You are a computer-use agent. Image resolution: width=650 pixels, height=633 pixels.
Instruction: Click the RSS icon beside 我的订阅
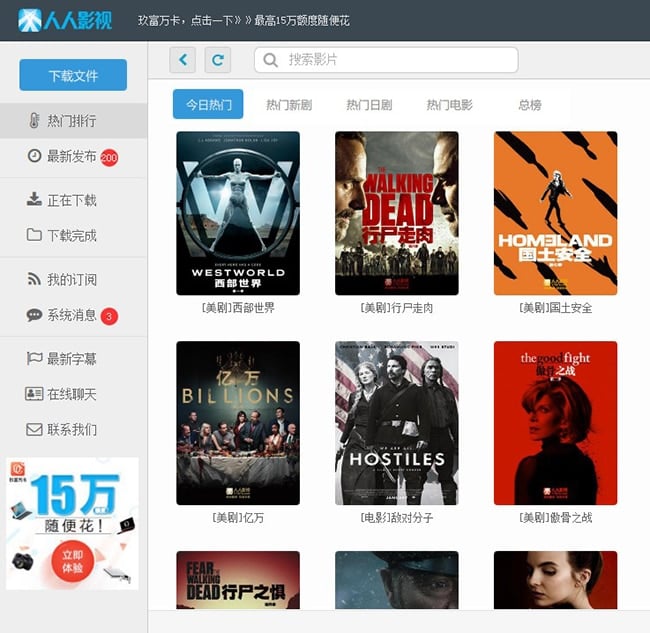tap(34, 279)
